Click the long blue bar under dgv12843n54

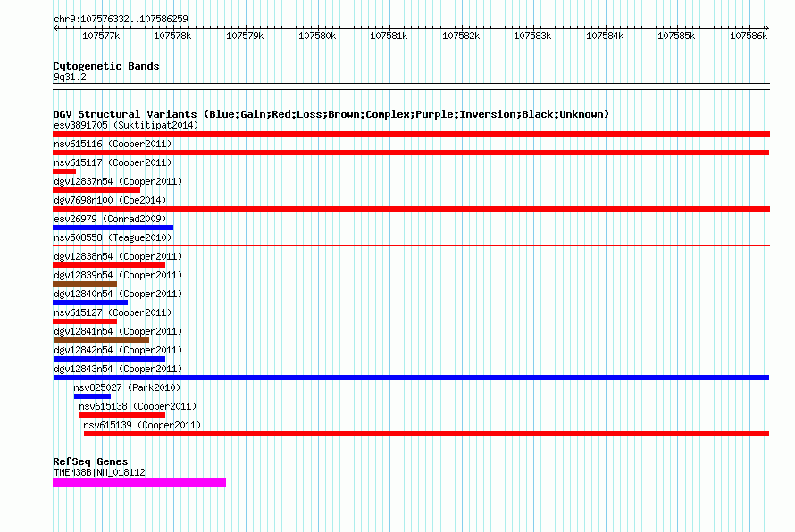411,378
